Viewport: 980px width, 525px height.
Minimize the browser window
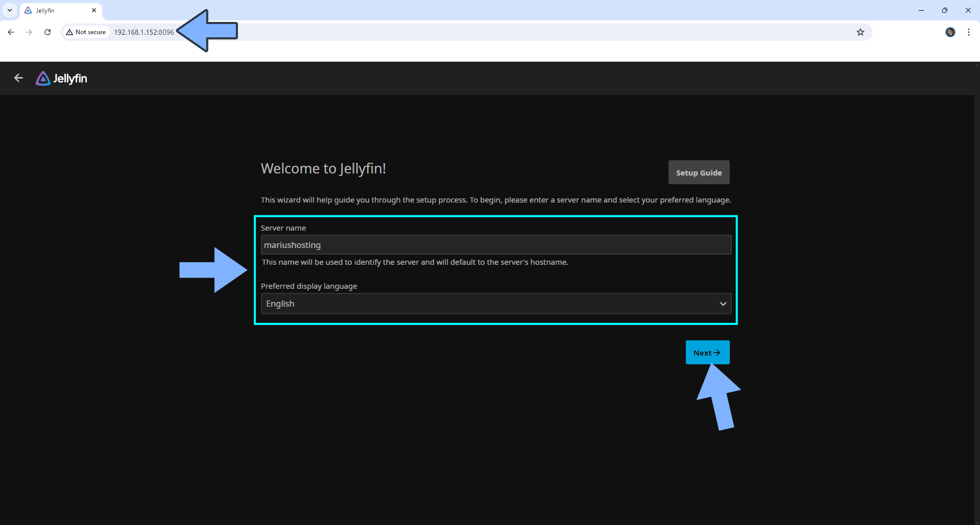click(x=921, y=10)
